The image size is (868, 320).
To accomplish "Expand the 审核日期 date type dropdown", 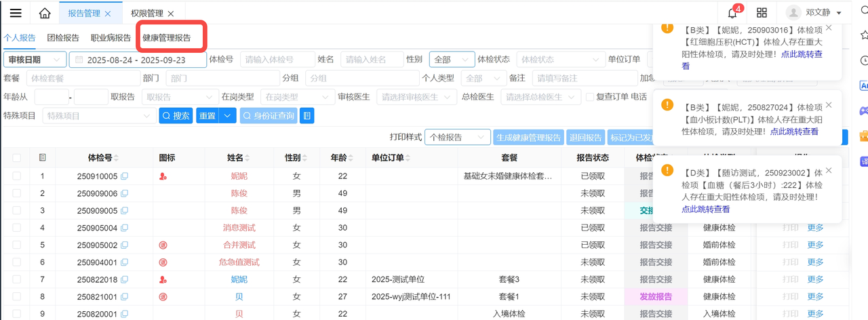I will click(x=35, y=60).
